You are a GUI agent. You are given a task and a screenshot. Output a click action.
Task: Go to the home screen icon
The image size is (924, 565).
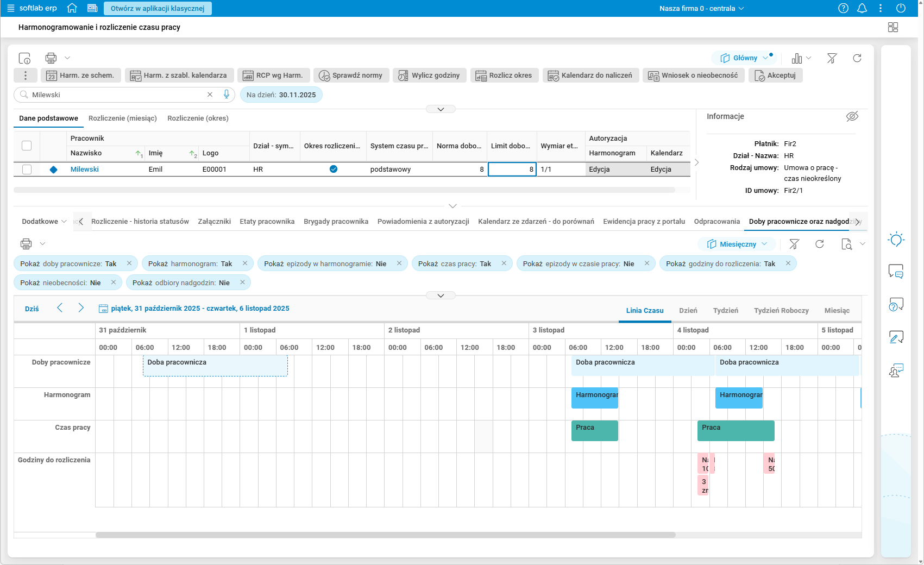click(72, 8)
